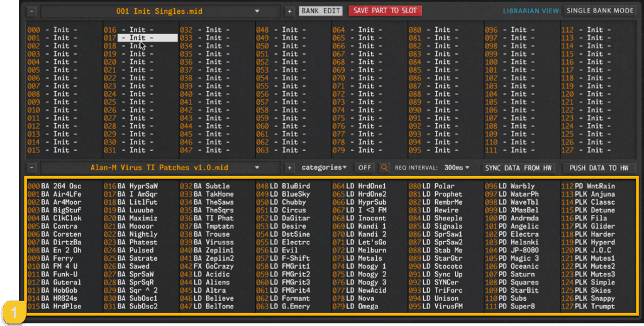Select patch 127 PLK Trumpt
Image resolution: width=644 pixels, height=326 pixels.
[588, 307]
